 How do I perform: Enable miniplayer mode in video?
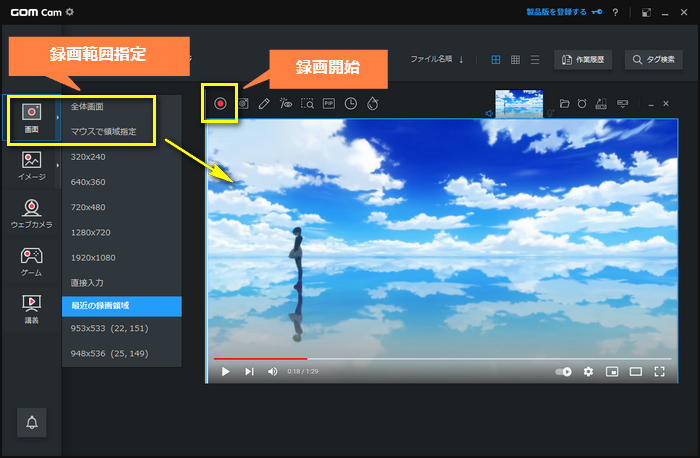(612, 371)
